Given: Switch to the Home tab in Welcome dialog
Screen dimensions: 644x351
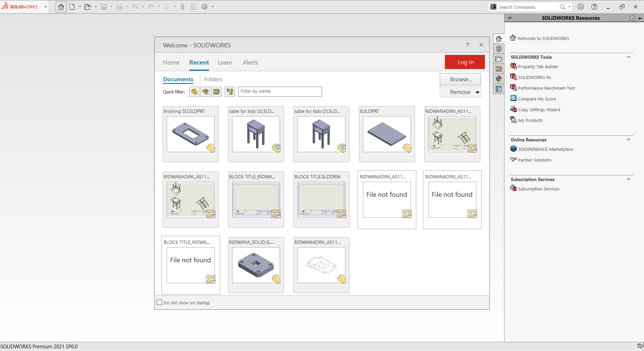Looking at the screenshot, I should coord(171,62).
